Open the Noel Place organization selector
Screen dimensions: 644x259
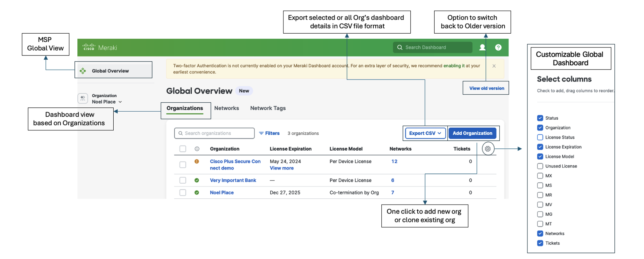[107, 102]
